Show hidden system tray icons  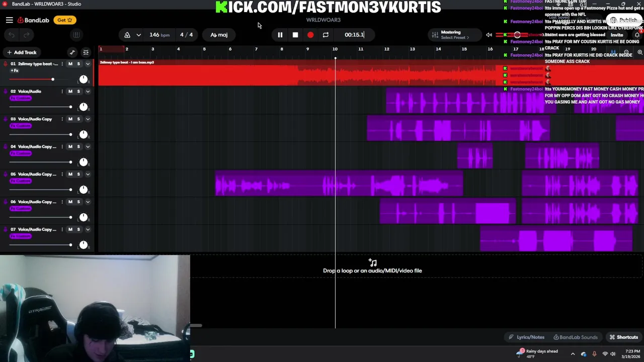[x=573, y=354]
